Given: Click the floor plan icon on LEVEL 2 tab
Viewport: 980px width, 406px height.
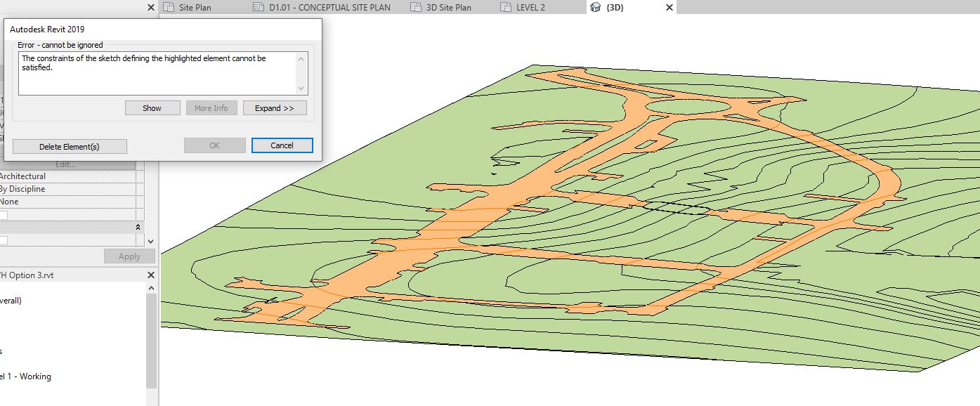Looking at the screenshot, I should click(504, 7).
